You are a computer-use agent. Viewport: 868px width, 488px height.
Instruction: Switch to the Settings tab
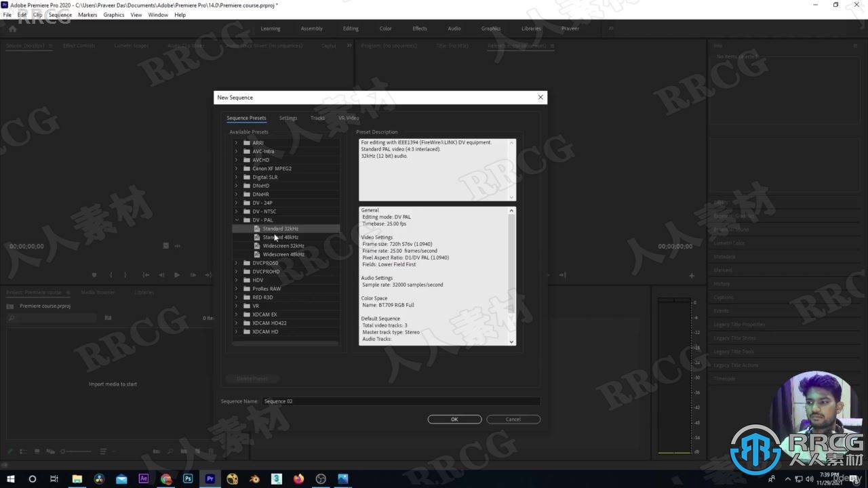pyautogui.click(x=288, y=118)
